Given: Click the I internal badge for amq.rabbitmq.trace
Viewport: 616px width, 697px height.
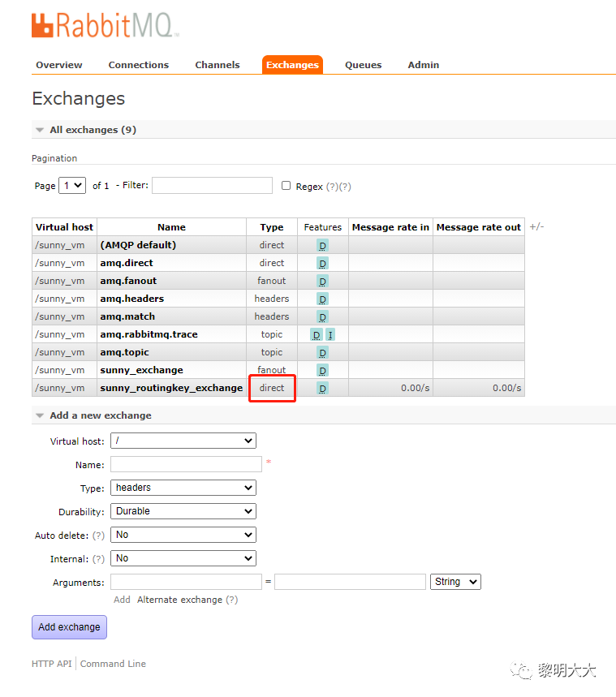Looking at the screenshot, I should tap(330, 335).
